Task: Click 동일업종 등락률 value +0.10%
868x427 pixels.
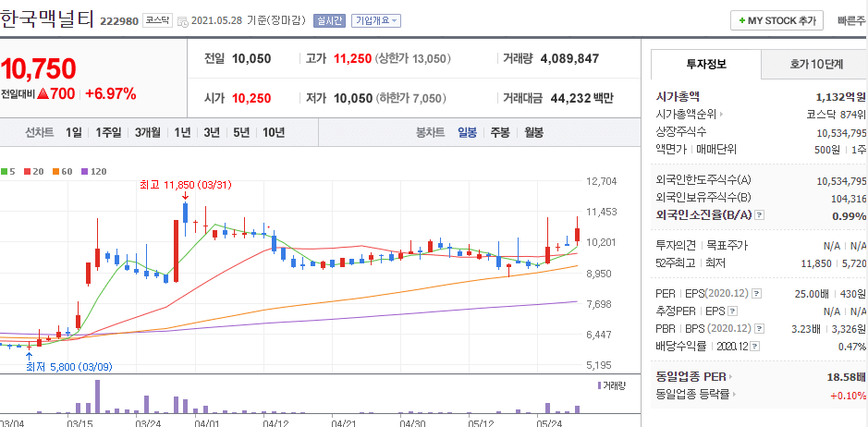Action: coord(848,395)
